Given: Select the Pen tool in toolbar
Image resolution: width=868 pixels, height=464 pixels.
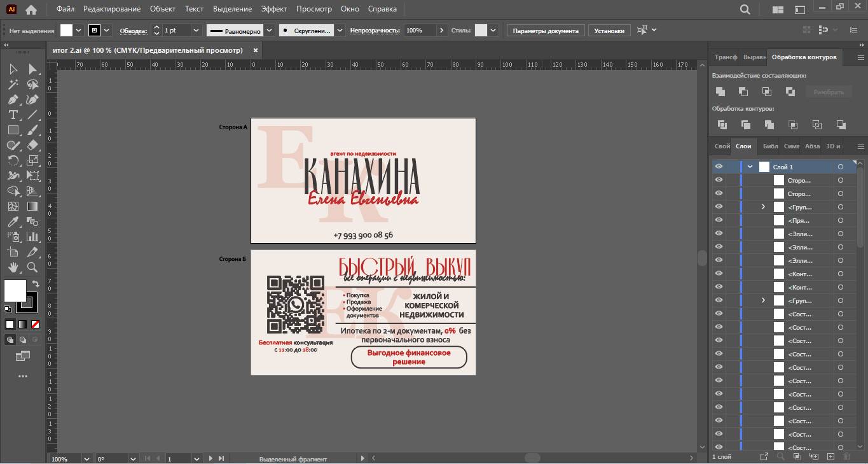Looking at the screenshot, I should [13, 99].
